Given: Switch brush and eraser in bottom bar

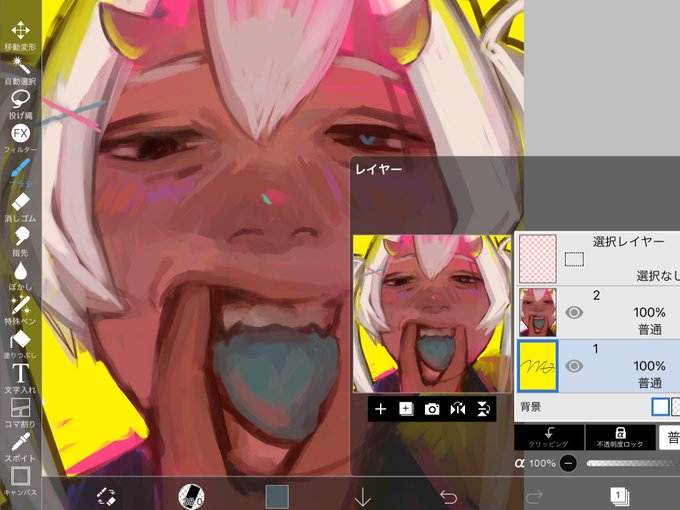Looking at the screenshot, I should pos(106,497).
